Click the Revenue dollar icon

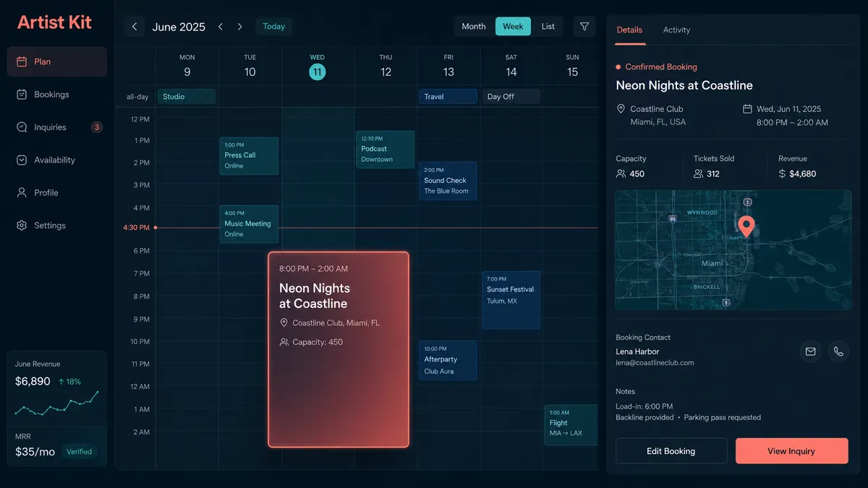(x=782, y=174)
